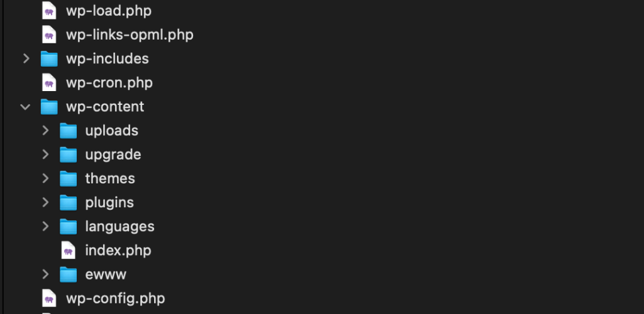Click the wp-links-opml.php PHP file icon
644x314 pixels.
coord(49,35)
